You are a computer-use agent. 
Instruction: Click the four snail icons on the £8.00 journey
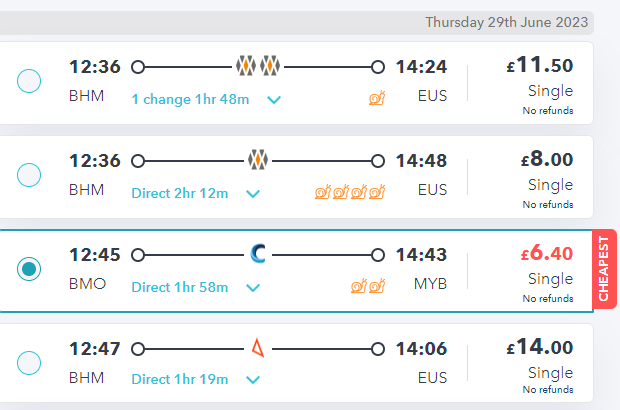coord(350,192)
